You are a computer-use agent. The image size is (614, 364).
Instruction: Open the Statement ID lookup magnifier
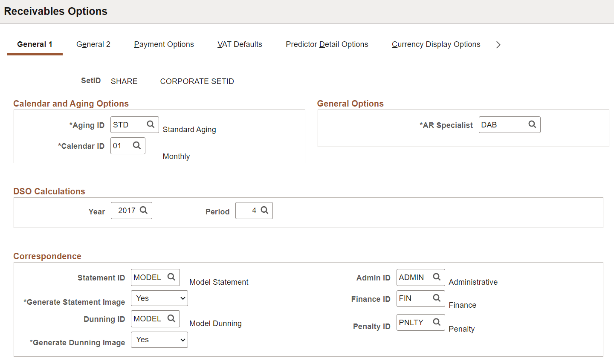(x=171, y=277)
